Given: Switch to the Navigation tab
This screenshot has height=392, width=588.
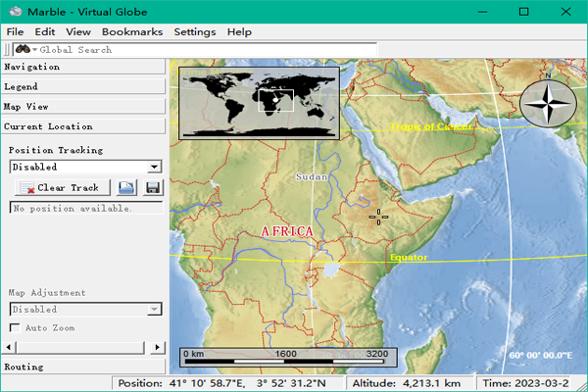Looking at the screenshot, I should pos(83,67).
